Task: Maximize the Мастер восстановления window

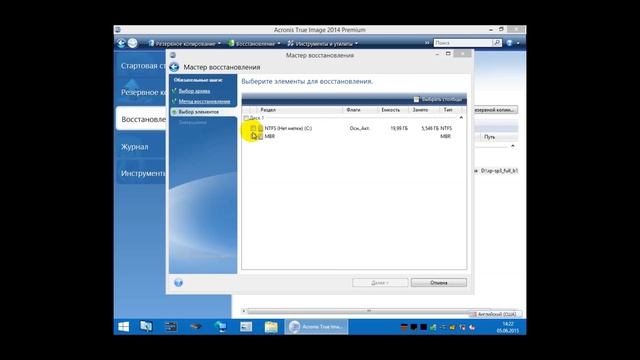Action: 448,54
